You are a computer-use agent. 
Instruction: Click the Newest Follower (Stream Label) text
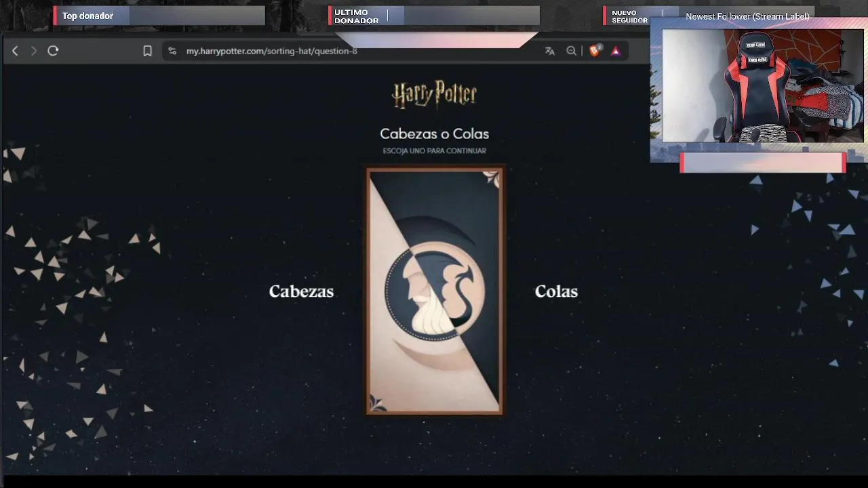tap(747, 16)
